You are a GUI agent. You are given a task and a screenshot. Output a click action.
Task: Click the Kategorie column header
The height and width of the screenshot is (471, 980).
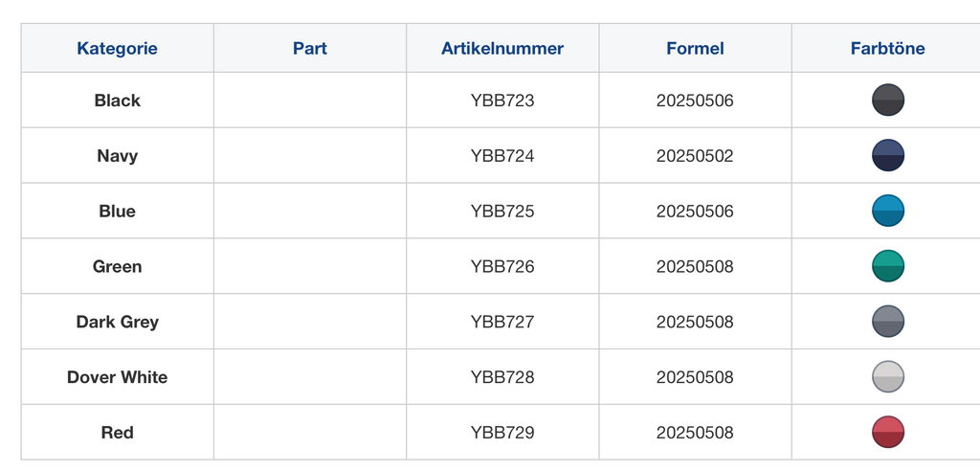tap(118, 49)
